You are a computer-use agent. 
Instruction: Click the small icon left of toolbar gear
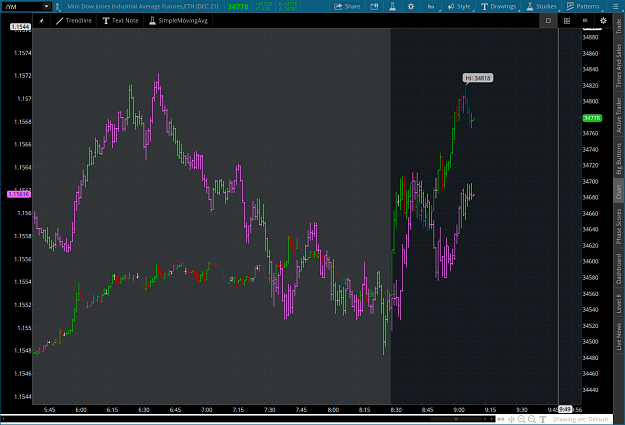585,20
